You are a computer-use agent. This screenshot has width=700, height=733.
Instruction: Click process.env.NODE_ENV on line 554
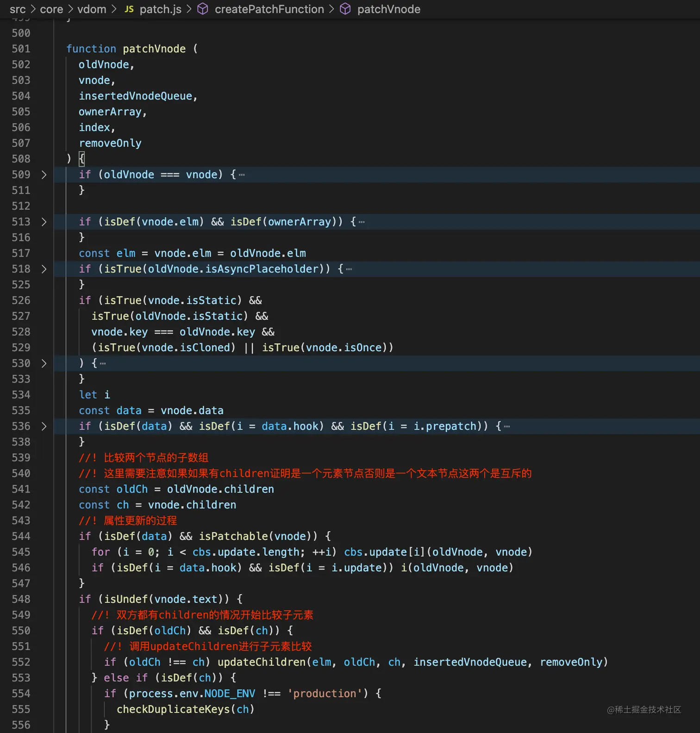point(192,694)
